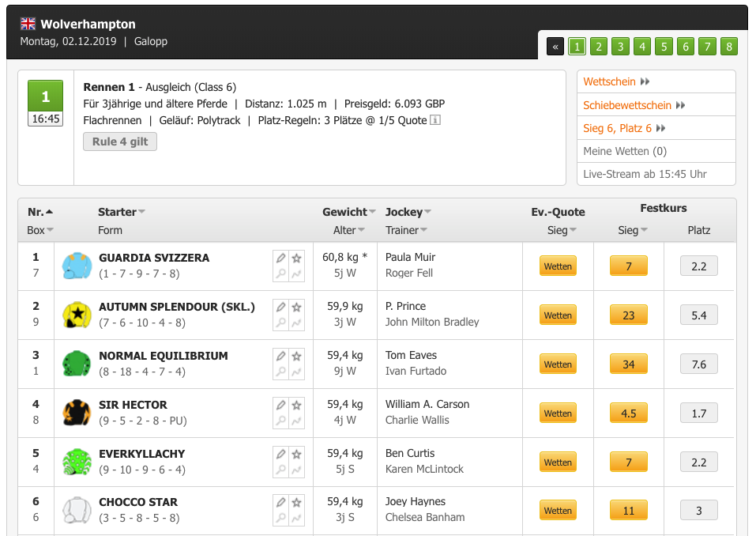Sort by Alter column

pyautogui.click(x=349, y=230)
